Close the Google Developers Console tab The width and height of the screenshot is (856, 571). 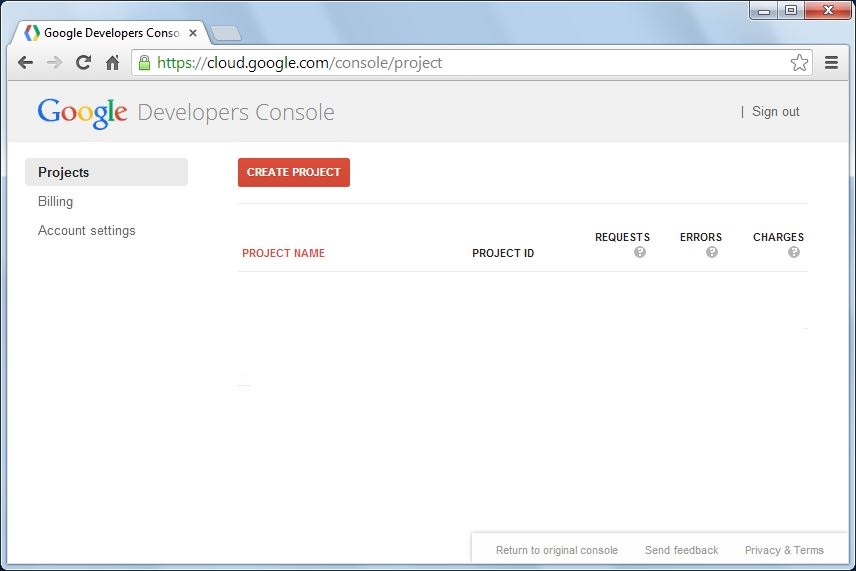pos(193,33)
